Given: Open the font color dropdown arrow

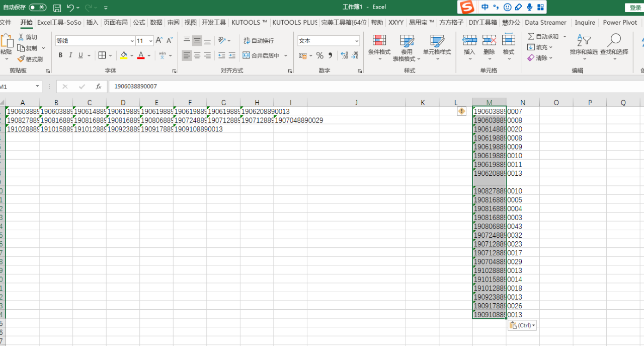Looking at the screenshot, I should coord(149,55).
